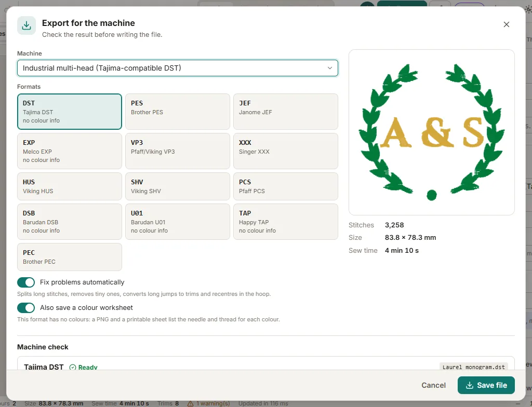This screenshot has width=532, height=407.
Task: Select the TAP Happy format card
Action: point(286,222)
